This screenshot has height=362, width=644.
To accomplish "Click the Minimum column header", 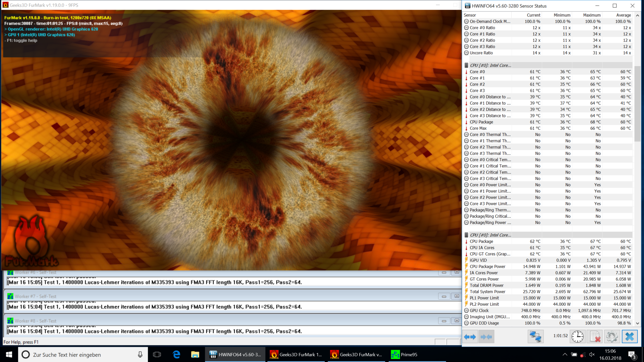I will [x=562, y=15].
